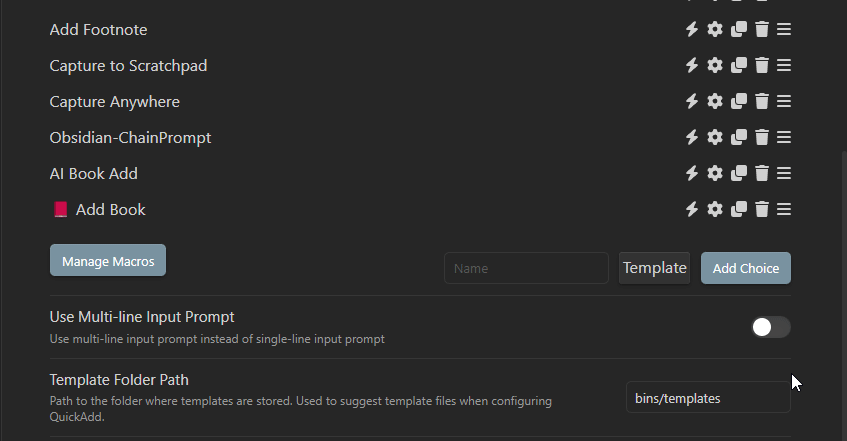Open settings gear for Obsidian-ChainPrompt
847x441 pixels.
(x=715, y=137)
